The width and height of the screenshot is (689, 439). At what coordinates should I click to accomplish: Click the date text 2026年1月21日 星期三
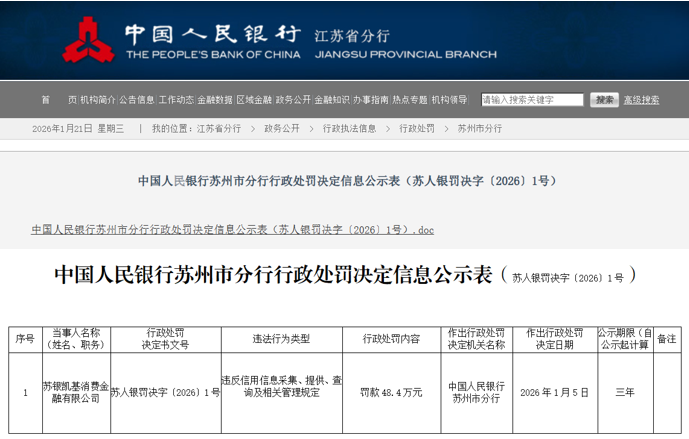(78, 129)
